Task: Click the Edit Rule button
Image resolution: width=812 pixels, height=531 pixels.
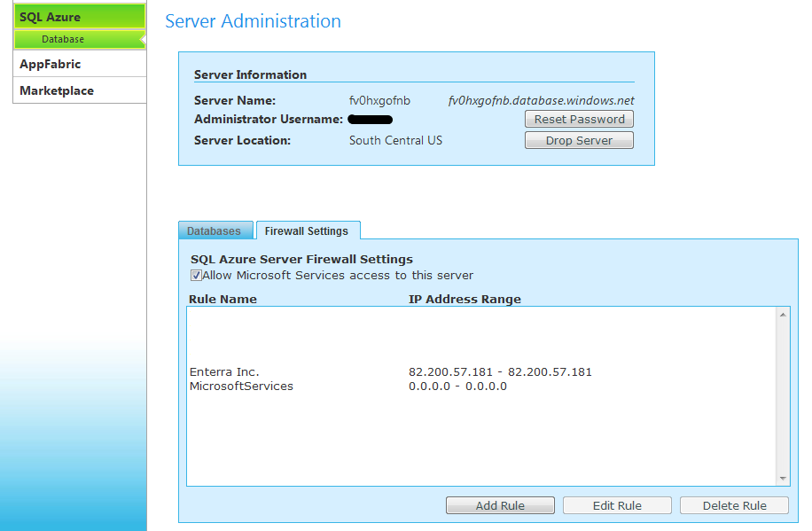Action: 617,505
